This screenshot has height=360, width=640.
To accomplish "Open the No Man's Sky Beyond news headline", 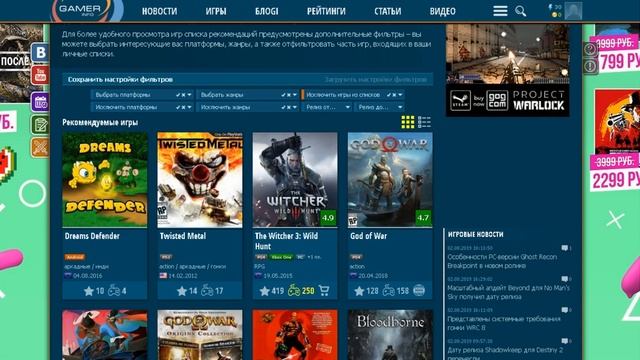I will tap(508, 292).
